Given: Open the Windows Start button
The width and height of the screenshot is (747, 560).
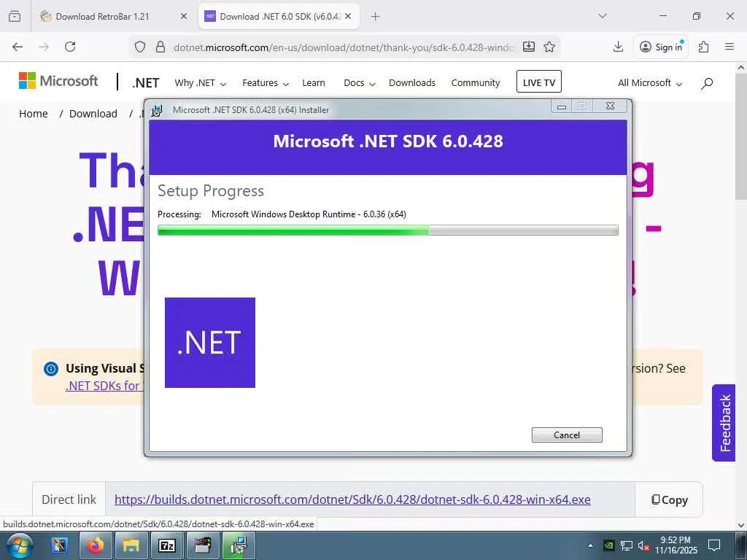Looking at the screenshot, I should coord(19,545).
